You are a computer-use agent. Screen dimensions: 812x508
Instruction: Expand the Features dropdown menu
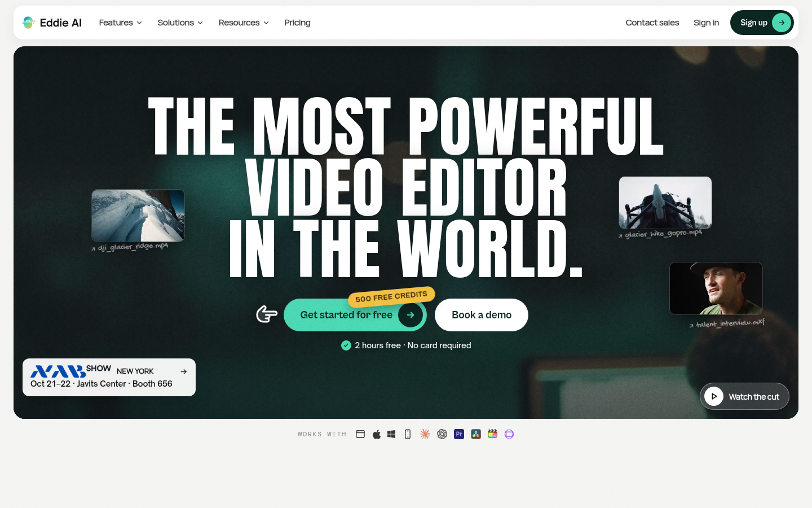click(120, 23)
